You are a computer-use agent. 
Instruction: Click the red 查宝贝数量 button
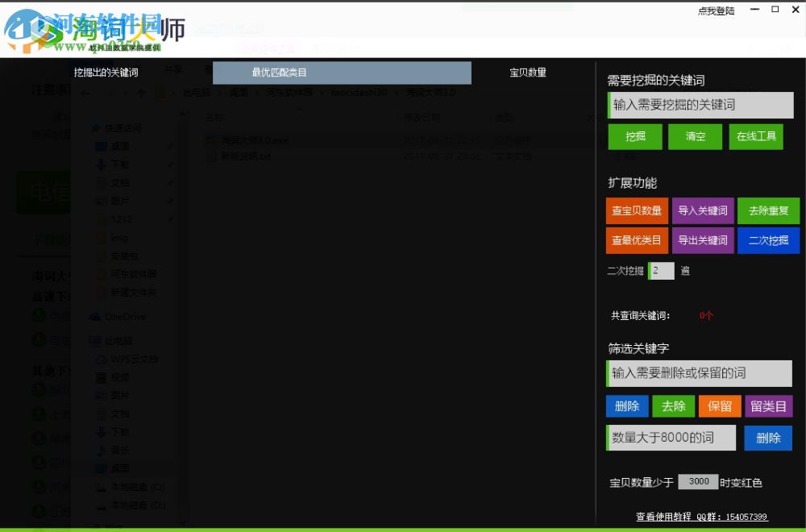point(637,210)
